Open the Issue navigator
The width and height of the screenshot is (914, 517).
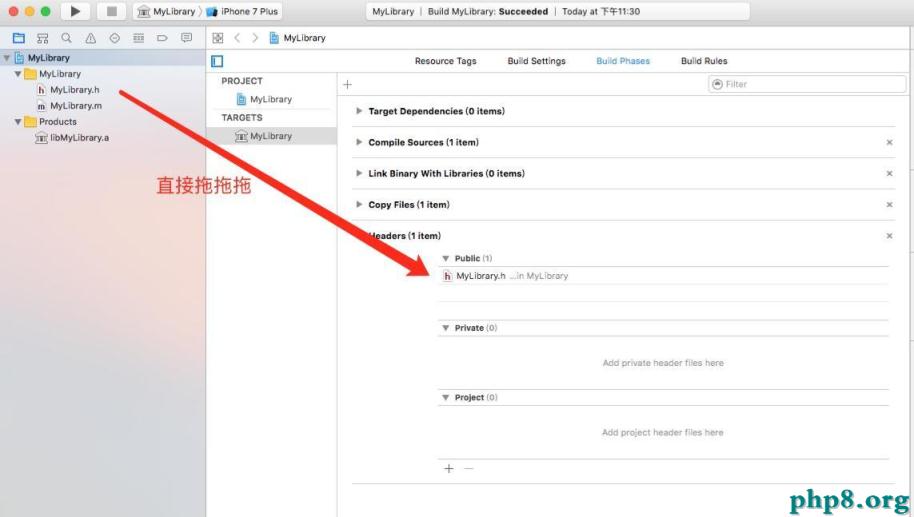(x=90, y=38)
